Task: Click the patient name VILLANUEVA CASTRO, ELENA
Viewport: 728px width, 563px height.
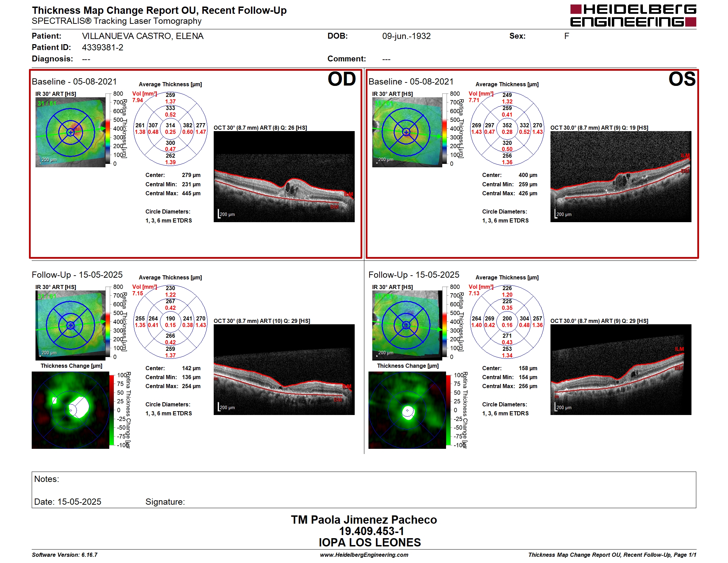Action: click(143, 36)
